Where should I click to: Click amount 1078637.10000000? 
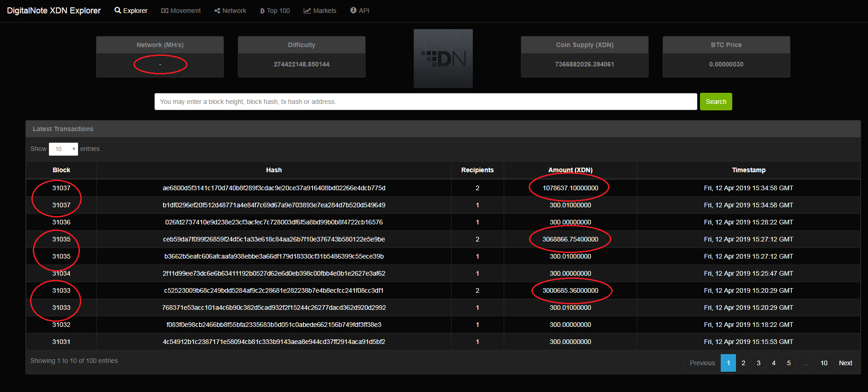click(570, 188)
